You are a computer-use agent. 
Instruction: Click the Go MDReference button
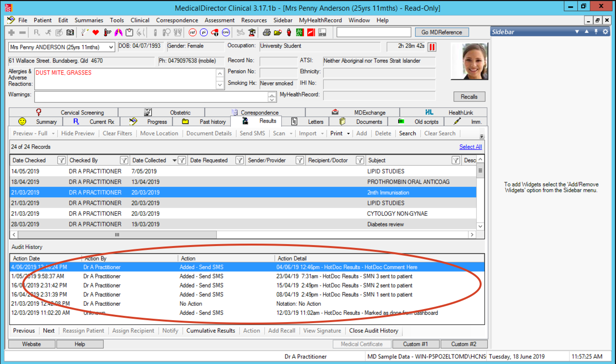[x=442, y=32]
